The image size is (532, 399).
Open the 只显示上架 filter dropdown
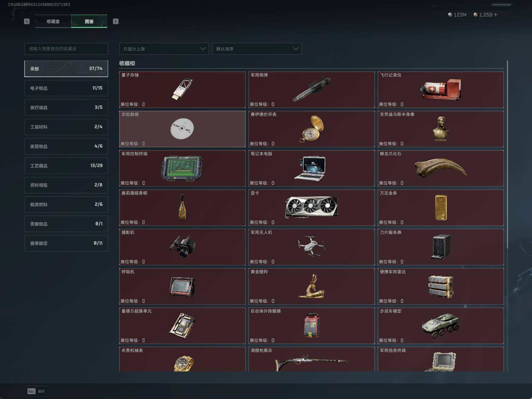pyautogui.click(x=164, y=49)
